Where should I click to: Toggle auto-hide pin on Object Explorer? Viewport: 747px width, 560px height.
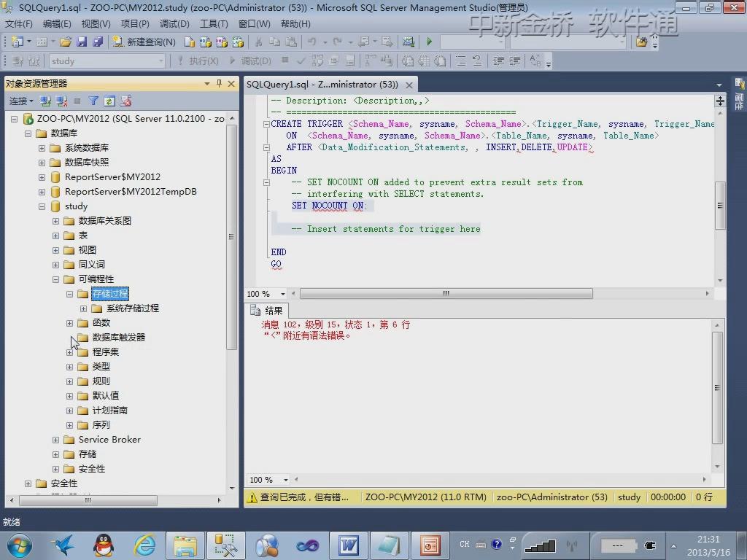pyautogui.click(x=219, y=84)
